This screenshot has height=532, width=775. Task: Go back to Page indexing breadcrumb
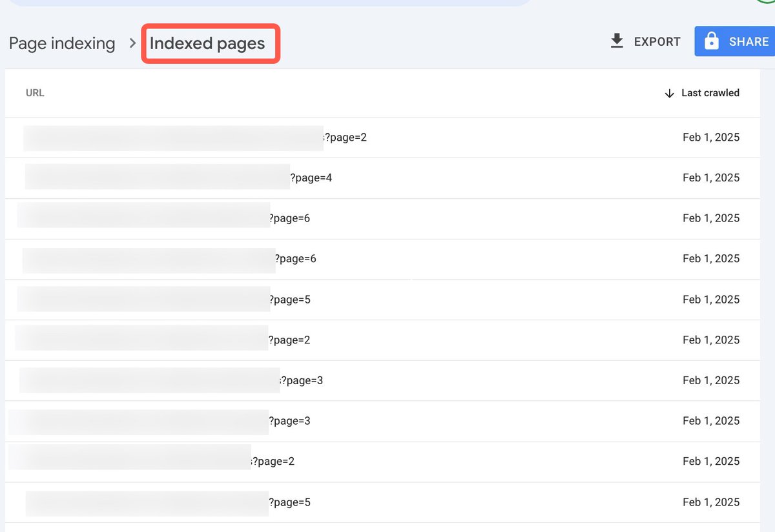tap(62, 44)
